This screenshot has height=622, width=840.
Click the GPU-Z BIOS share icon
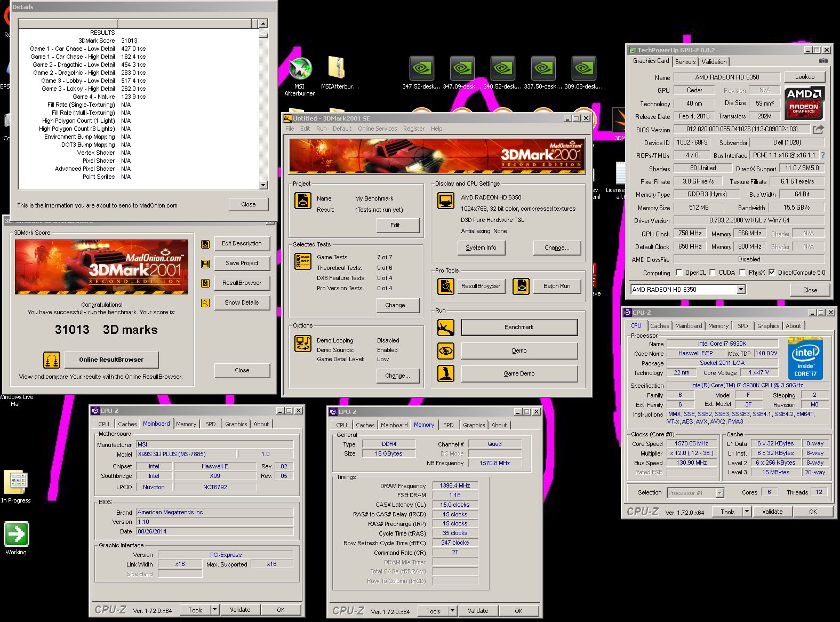point(818,129)
